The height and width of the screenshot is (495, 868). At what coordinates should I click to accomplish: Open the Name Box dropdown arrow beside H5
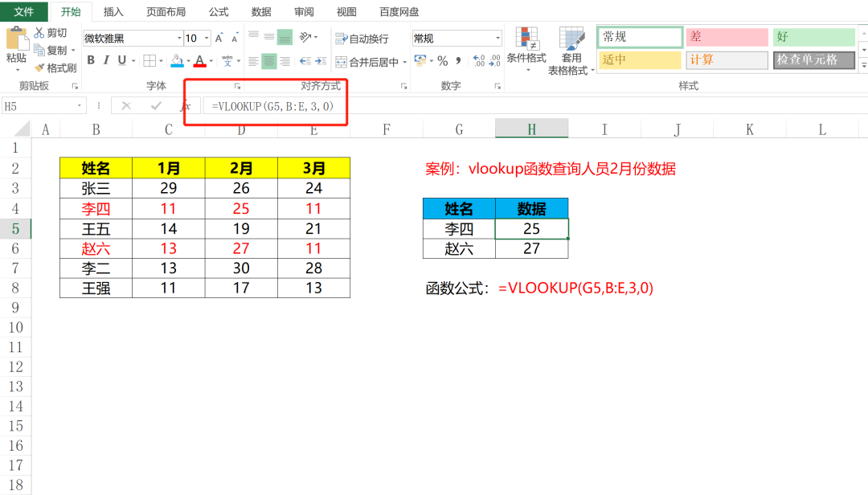[79, 106]
